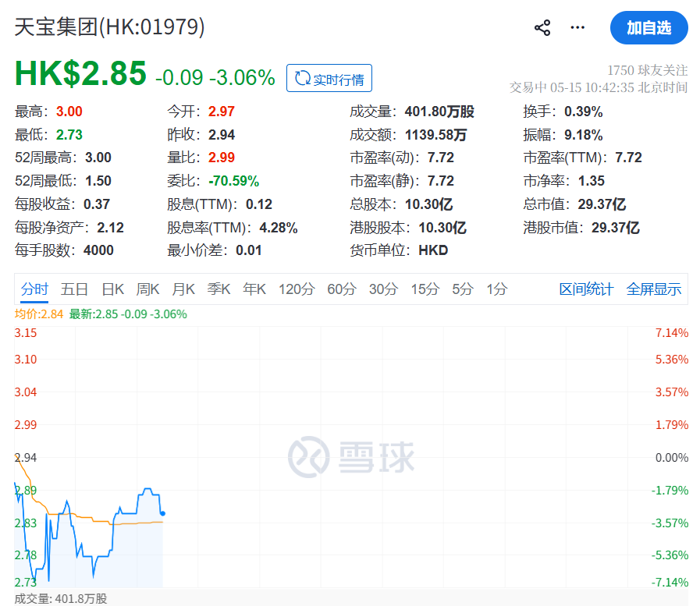The height and width of the screenshot is (606, 700).
Task: Click the 市盈率(TTM) value 7.72
Action: pos(628,158)
